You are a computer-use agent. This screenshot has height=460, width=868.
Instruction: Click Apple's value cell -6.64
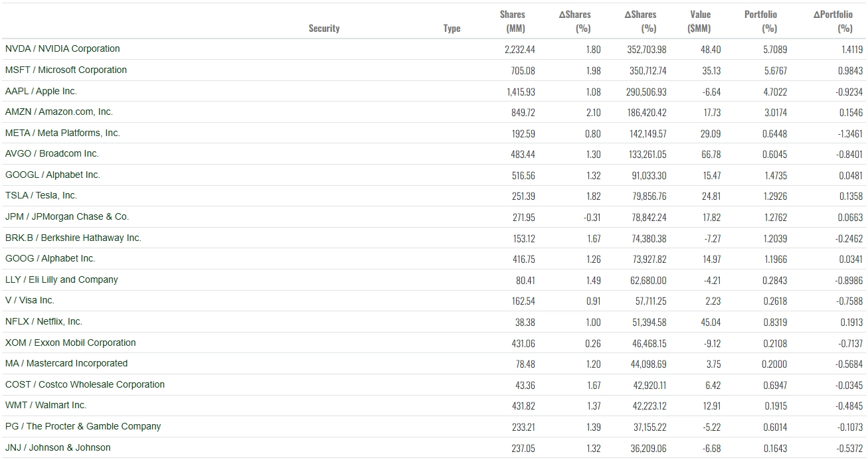click(x=712, y=92)
